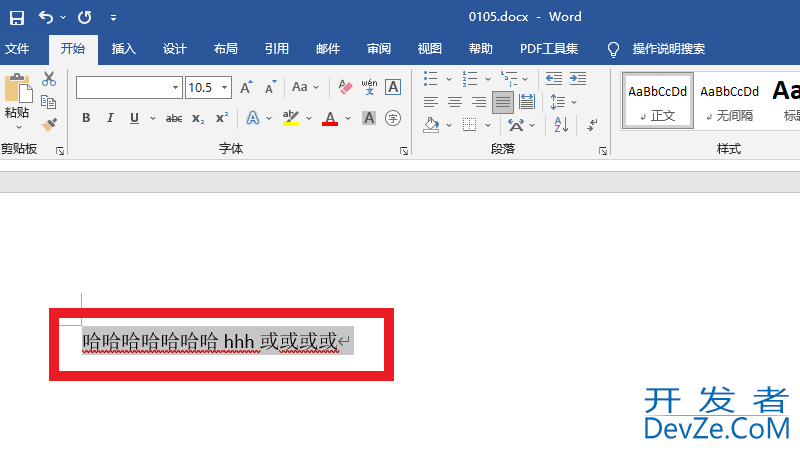Screen dimensions: 800x450
Task: Save the document with the floppy icon
Action: coord(17,18)
